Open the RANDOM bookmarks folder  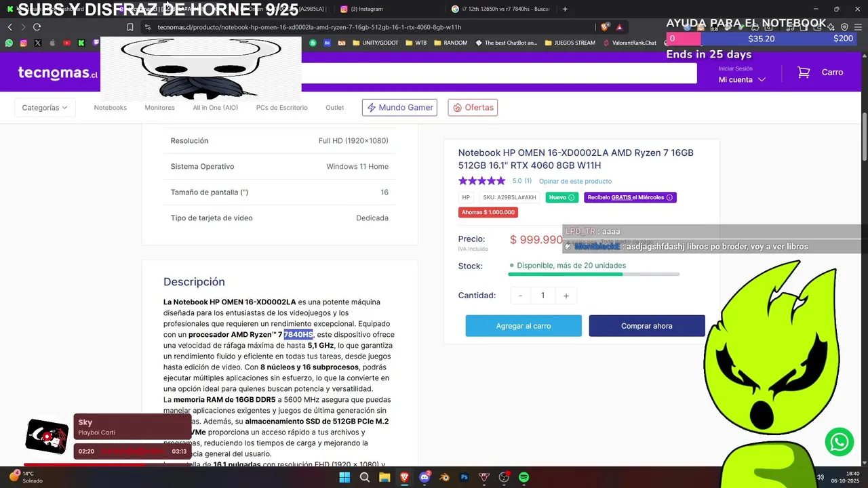point(450,43)
